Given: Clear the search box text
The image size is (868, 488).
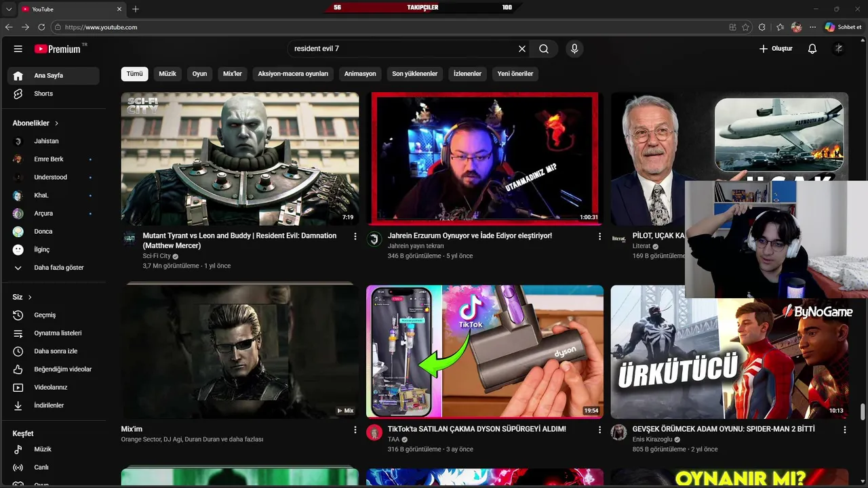Looking at the screenshot, I should coord(522,49).
